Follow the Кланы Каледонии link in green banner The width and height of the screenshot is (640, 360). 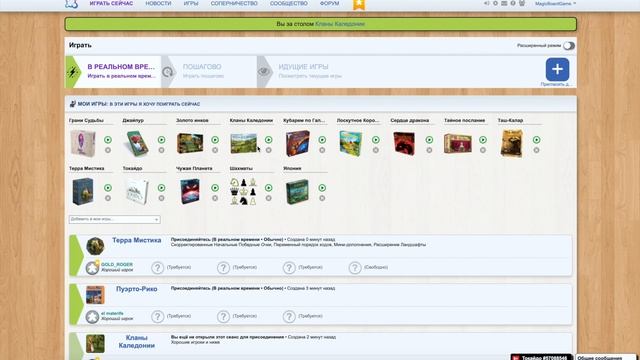click(340, 24)
